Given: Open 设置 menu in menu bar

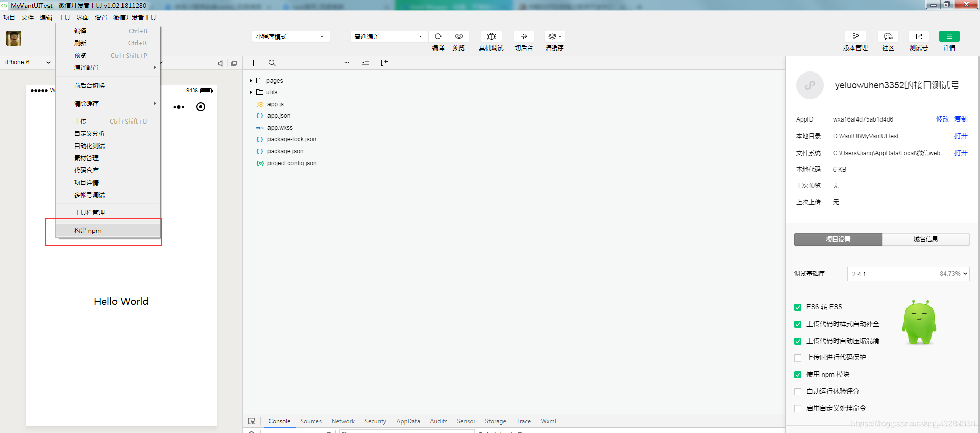Looking at the screenshot, I should pyautogui.click(x=101, y=17).
